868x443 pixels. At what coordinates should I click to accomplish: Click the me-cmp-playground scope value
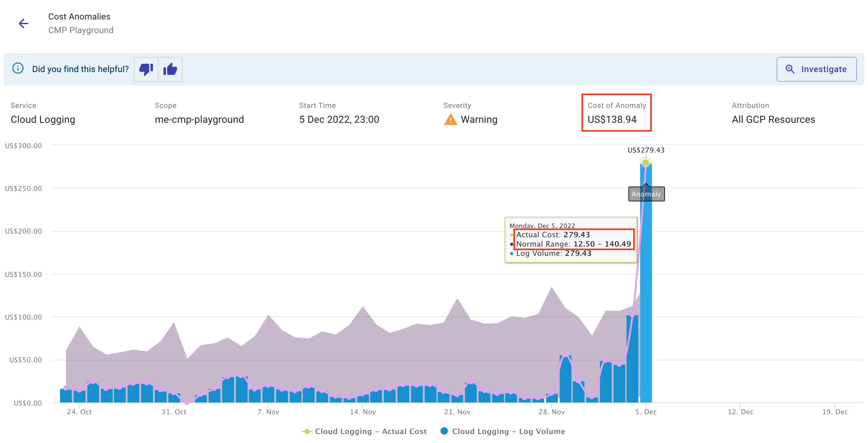(x=199, y=119)
